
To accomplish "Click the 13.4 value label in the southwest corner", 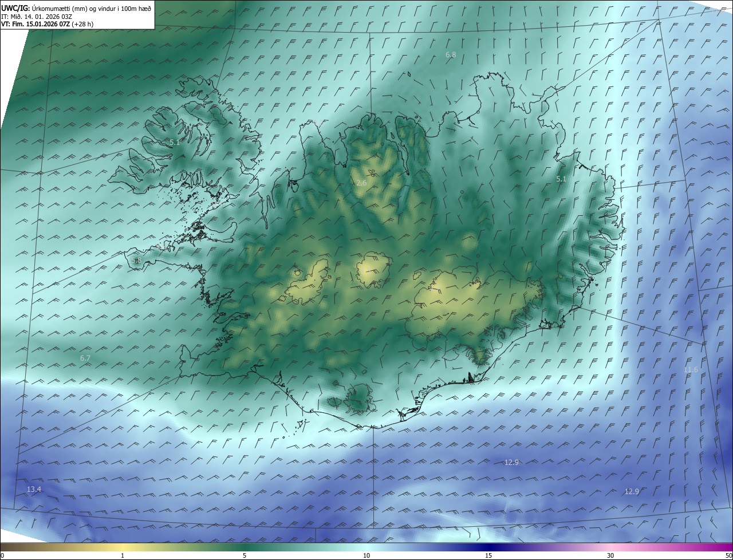I will click(34, 489).
